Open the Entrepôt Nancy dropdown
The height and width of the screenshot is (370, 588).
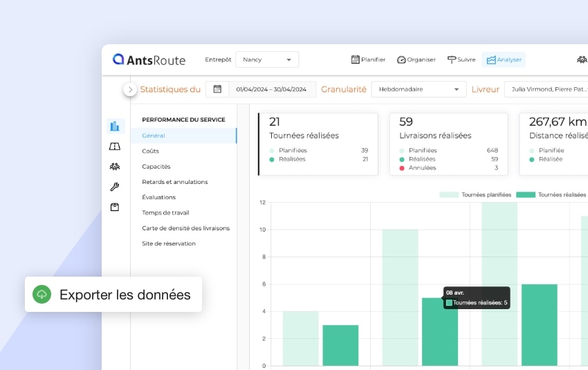pyautogui.click(x=267, y=59)
